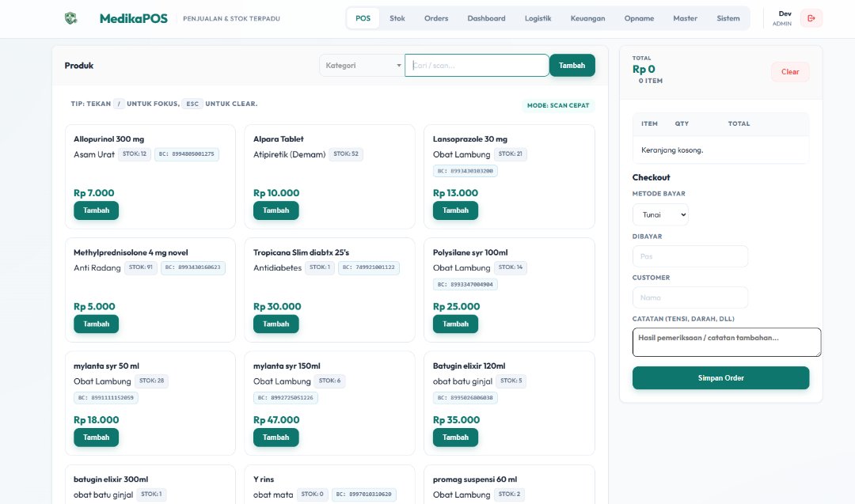The image size is (855, 504).
Task: Click the STOK: 91 badge on Methylprednisolone
Action: [x=141, y=267]
